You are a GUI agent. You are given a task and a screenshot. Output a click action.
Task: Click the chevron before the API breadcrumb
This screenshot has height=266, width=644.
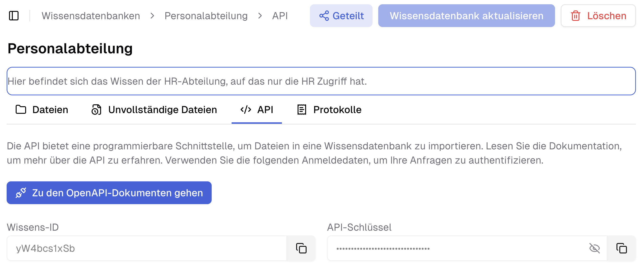coord(260,16)
